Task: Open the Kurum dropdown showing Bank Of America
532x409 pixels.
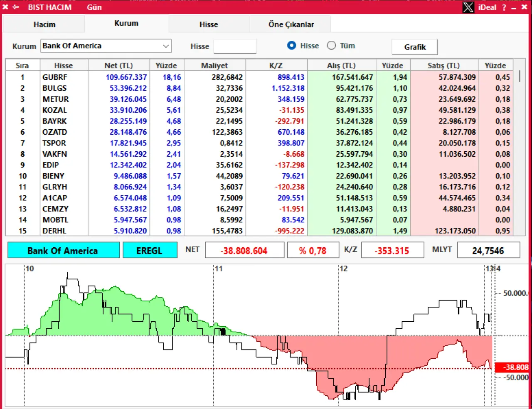Action: coord(106,46)
